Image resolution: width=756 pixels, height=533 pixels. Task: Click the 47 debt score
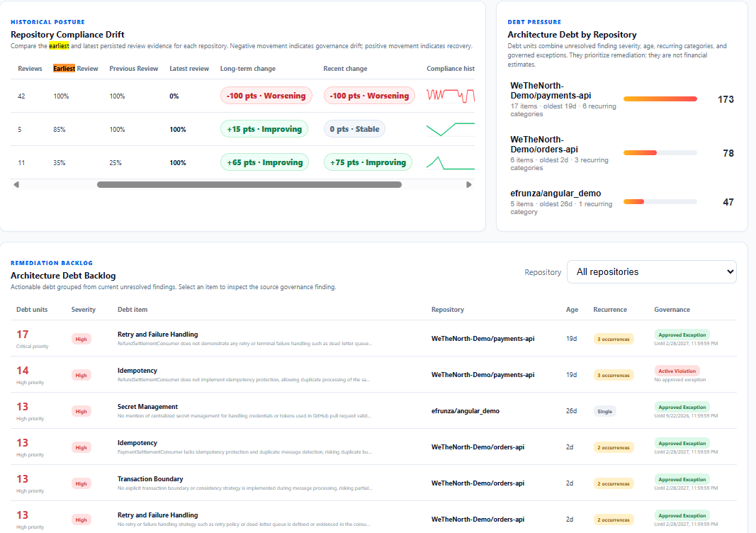point(728,202)
